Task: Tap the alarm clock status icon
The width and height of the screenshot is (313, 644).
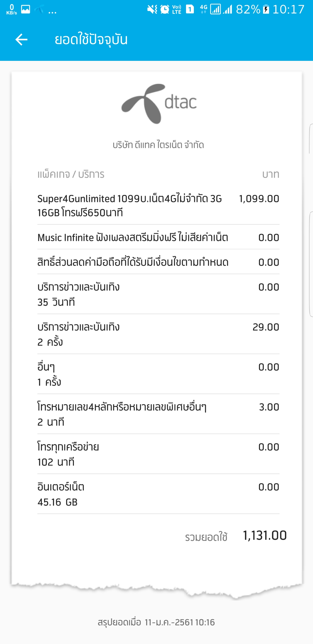Action: click(x=165, y=10)
